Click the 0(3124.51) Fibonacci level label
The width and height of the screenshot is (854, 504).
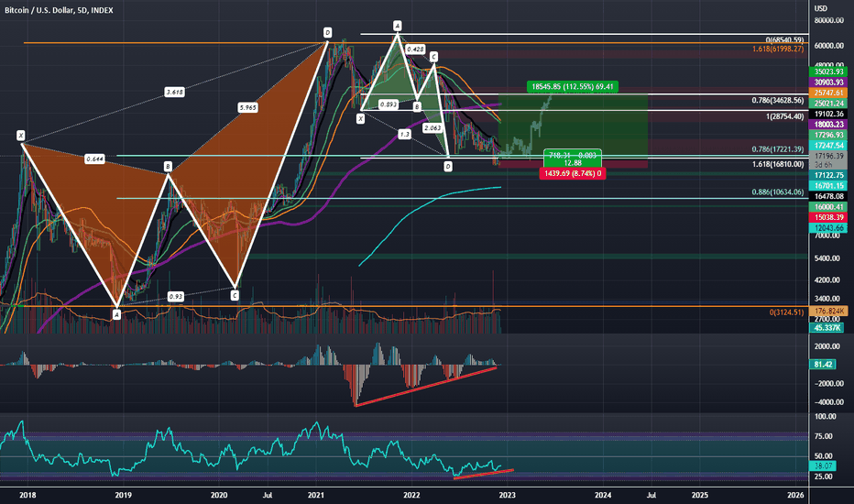(786, 312)
